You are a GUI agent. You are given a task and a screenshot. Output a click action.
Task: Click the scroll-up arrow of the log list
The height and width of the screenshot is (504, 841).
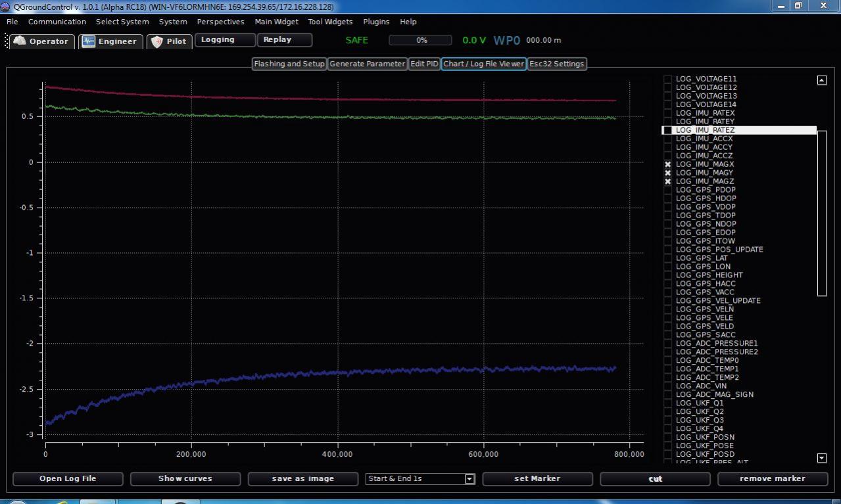point(821,80)
